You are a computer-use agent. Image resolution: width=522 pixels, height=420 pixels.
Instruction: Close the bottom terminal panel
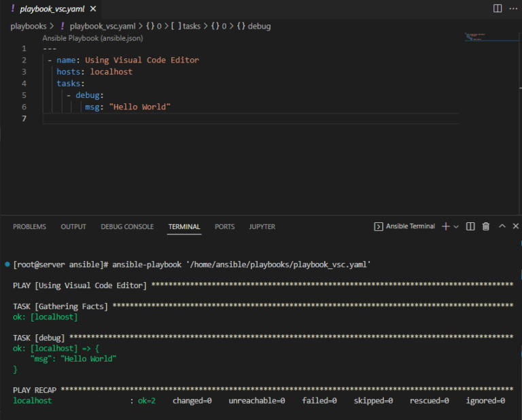(x=516, y=226)
